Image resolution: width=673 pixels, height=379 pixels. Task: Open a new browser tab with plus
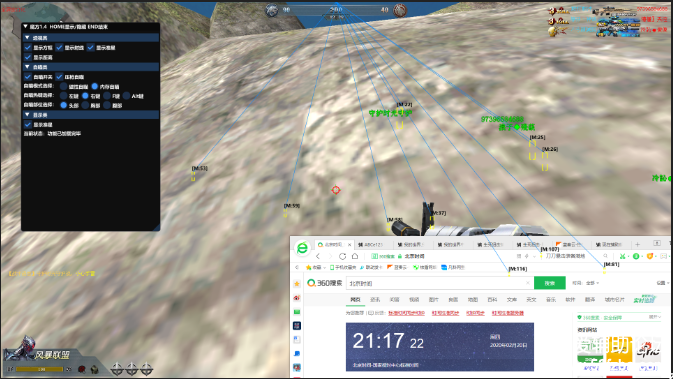tap(637, 244)
